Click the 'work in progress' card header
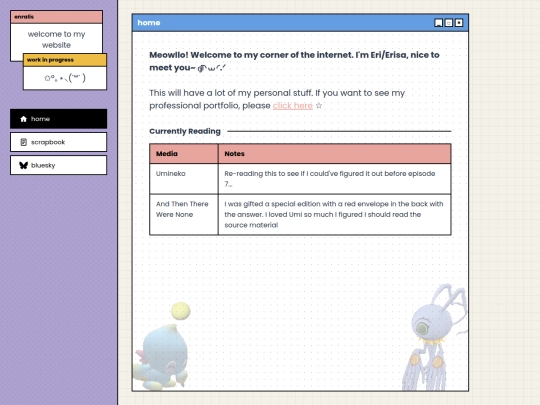The image size is (540, 405). 65,60
